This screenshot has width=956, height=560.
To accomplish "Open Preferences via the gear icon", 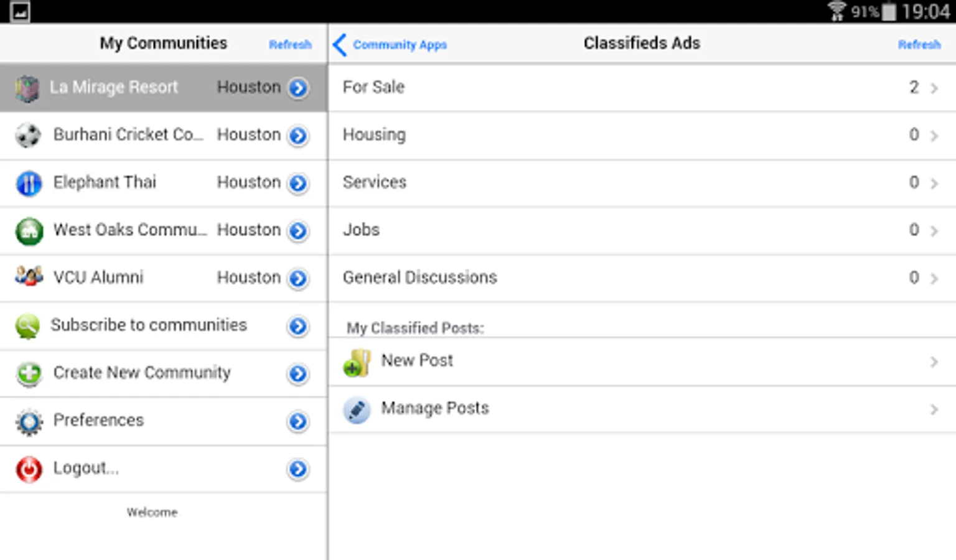I will tap(29, 422).
